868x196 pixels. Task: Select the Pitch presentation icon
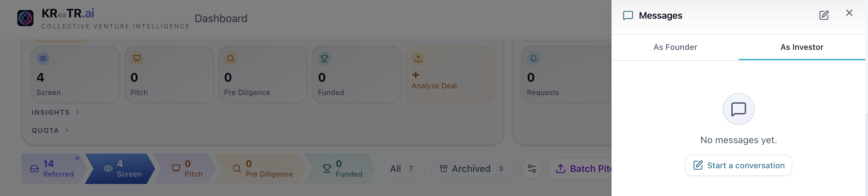[x=136, y=58]
